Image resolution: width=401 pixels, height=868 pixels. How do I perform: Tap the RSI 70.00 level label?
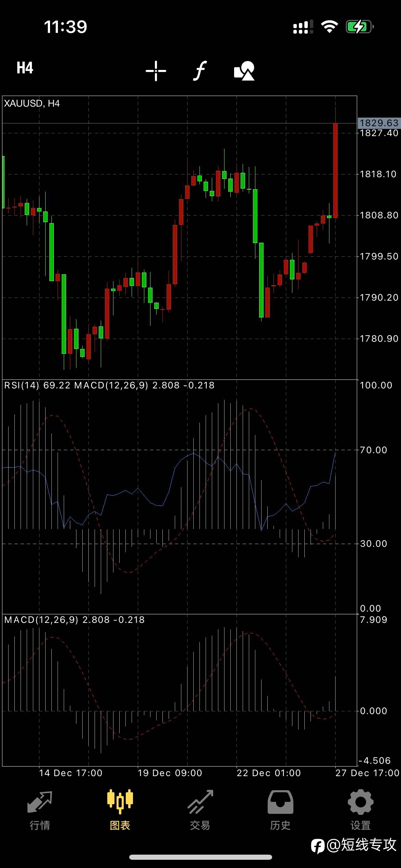pyautogui.click(x=373, y=450)
